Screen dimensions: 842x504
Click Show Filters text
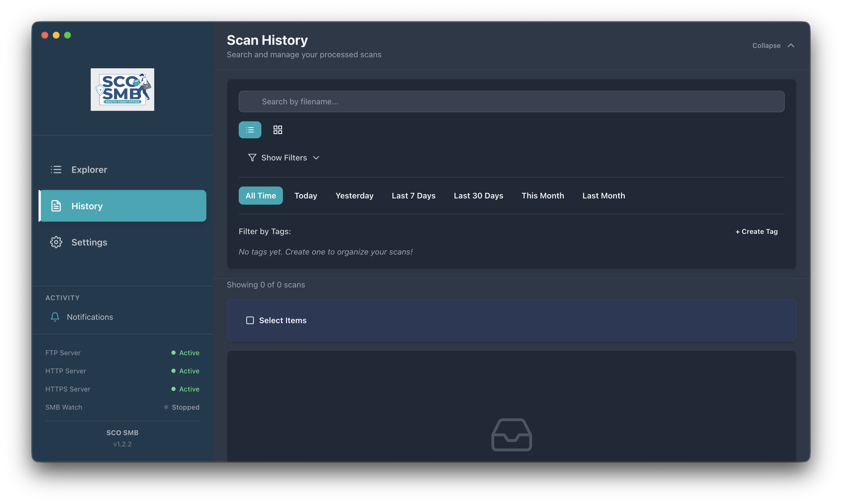pyautogui.click(x=284, y=158)
